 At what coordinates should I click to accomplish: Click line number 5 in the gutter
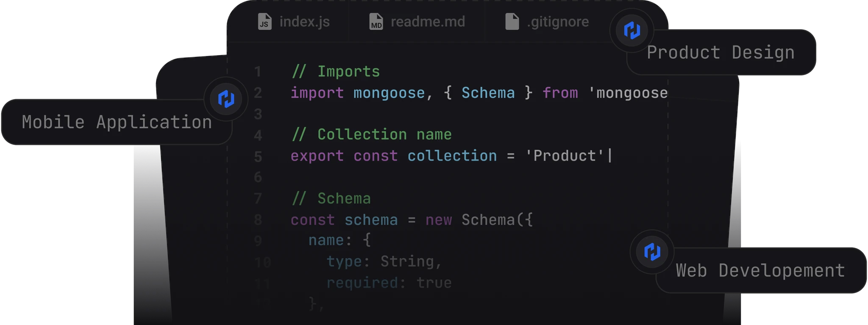(x=258, y=156)
